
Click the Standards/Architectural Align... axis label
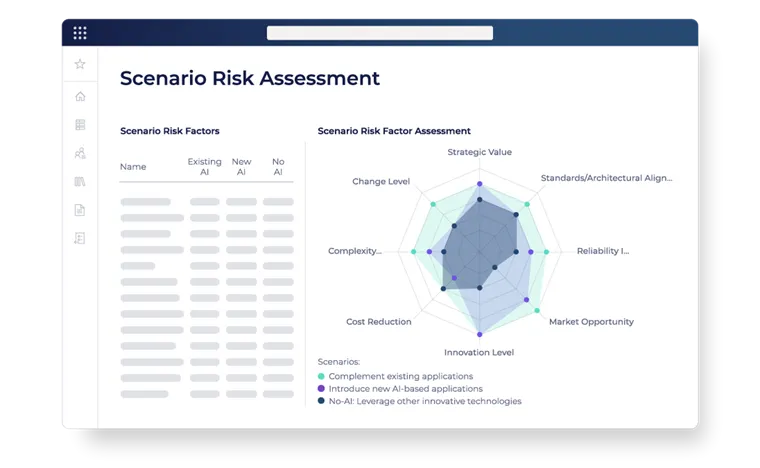606,178
